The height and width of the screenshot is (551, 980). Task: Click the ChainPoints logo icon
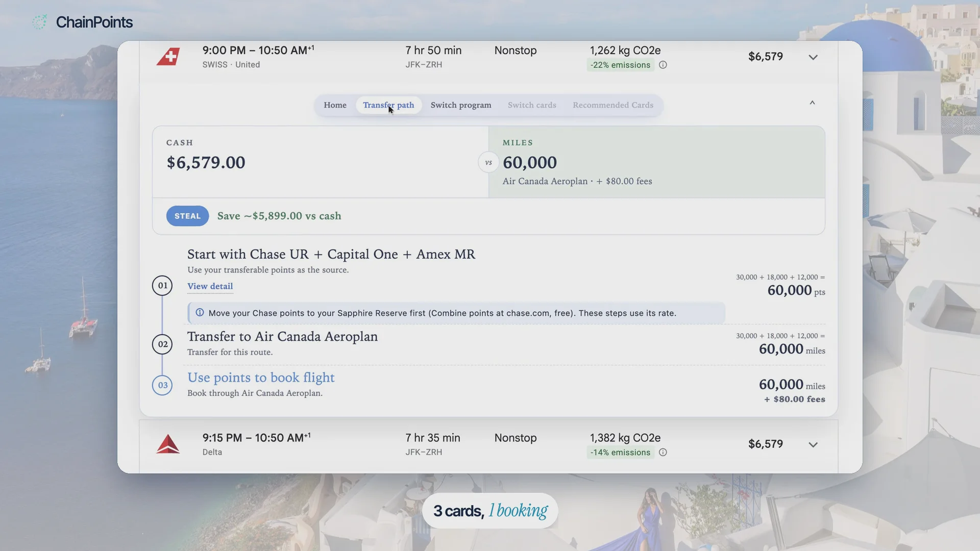[39, 22]
